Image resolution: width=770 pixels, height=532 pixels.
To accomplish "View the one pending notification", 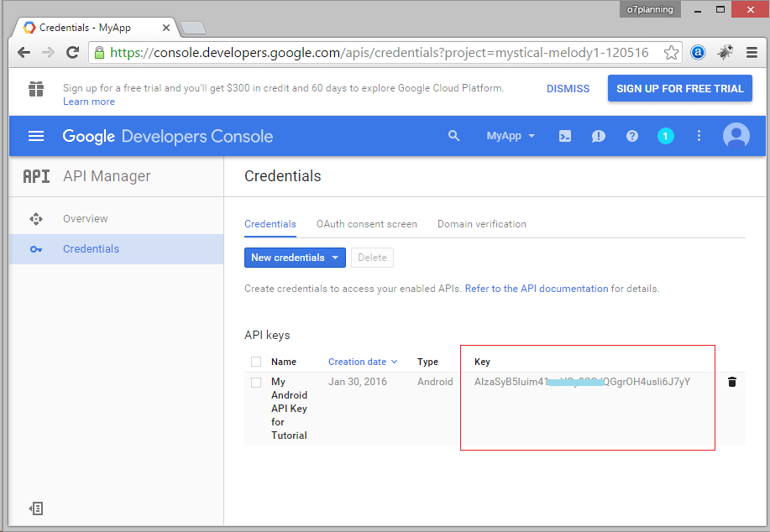I will coord(665,136).
